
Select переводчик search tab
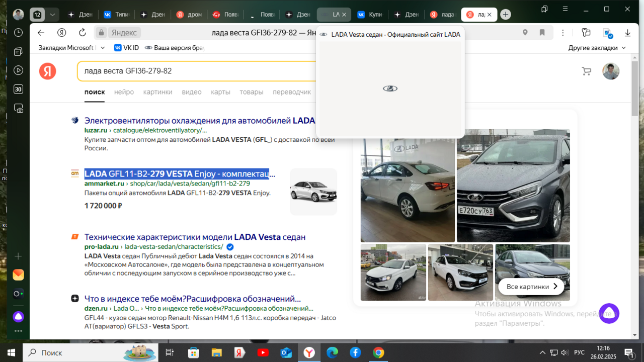coord(292,92)
